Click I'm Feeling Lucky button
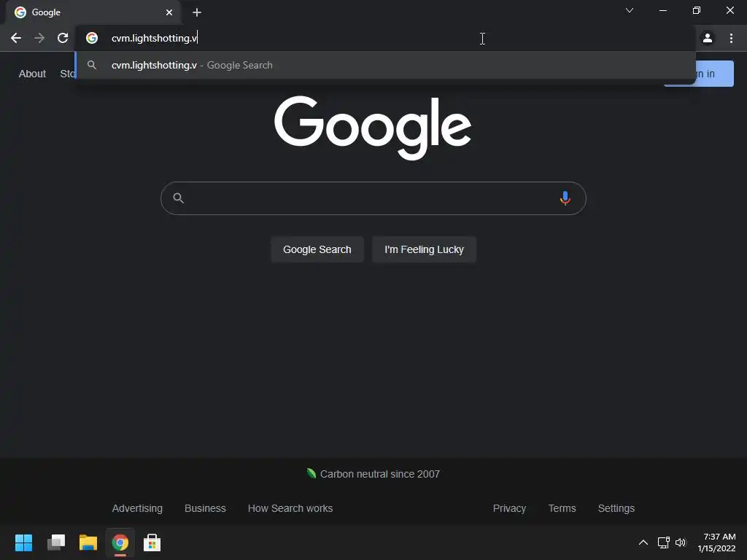The height and width of the screenshot is (560, 747). [424, 249]
